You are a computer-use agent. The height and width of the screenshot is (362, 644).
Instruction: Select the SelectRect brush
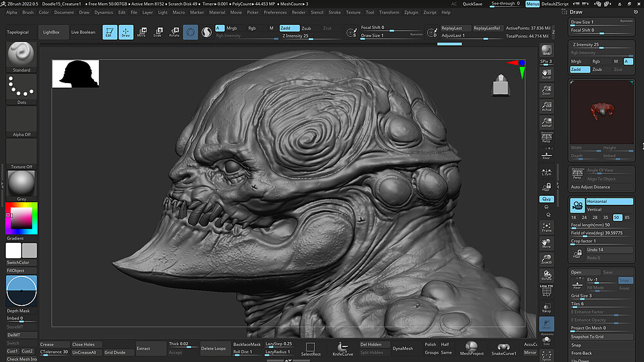click(x=310, y=348)
